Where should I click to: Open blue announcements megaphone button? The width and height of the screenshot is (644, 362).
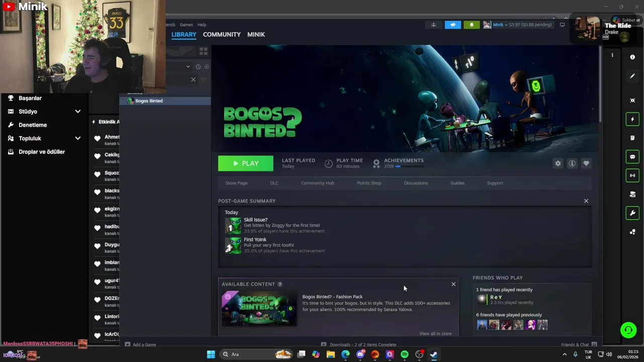[453, 25]
